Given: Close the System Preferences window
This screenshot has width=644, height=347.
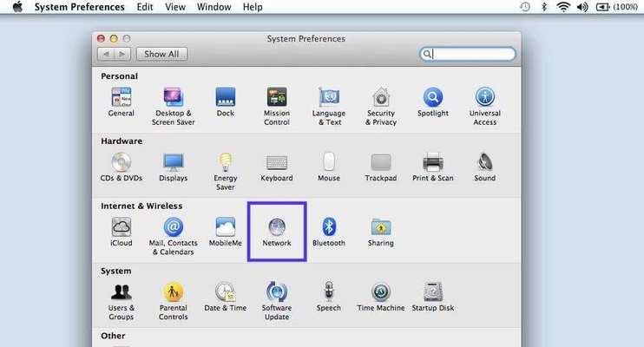Looking at the screenshot, I should [101, 38].
